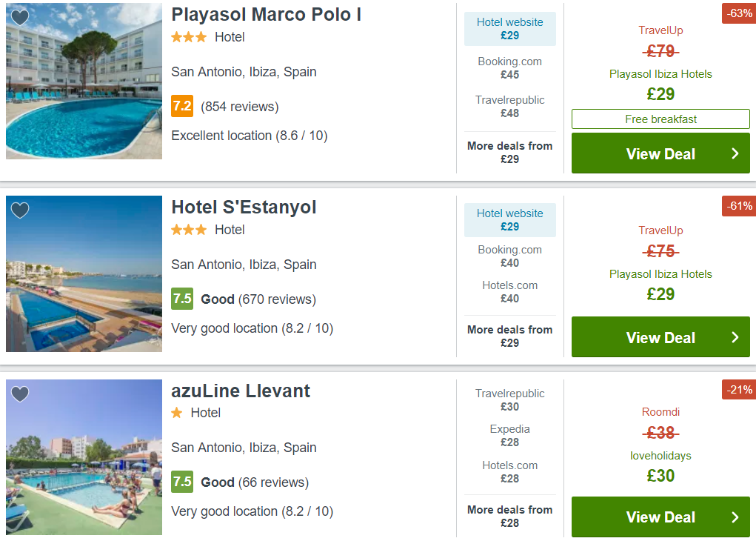Expand More deals from £29 for Marco Polo
The width and height of the screenshot is (756, 541).
click(509, 152)
